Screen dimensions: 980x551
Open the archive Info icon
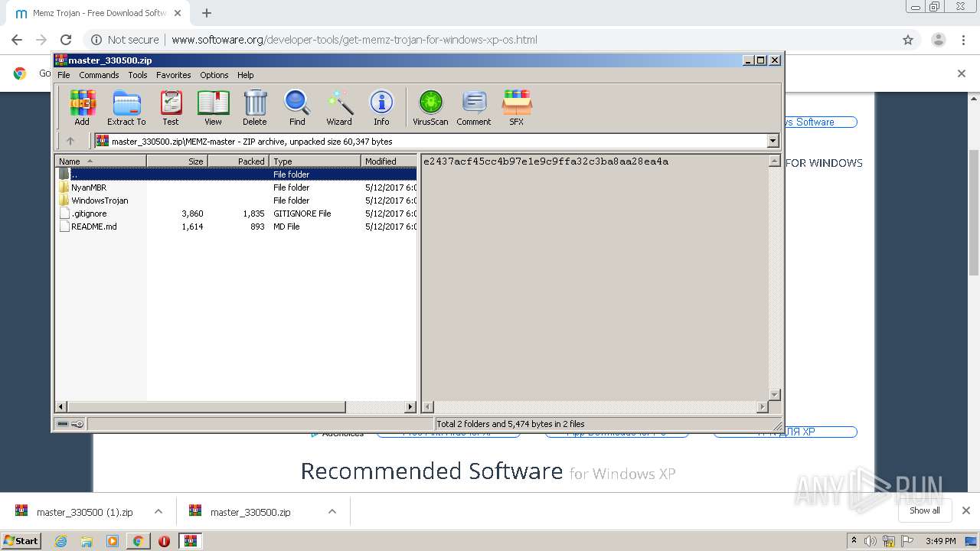[x=381, y=107]
